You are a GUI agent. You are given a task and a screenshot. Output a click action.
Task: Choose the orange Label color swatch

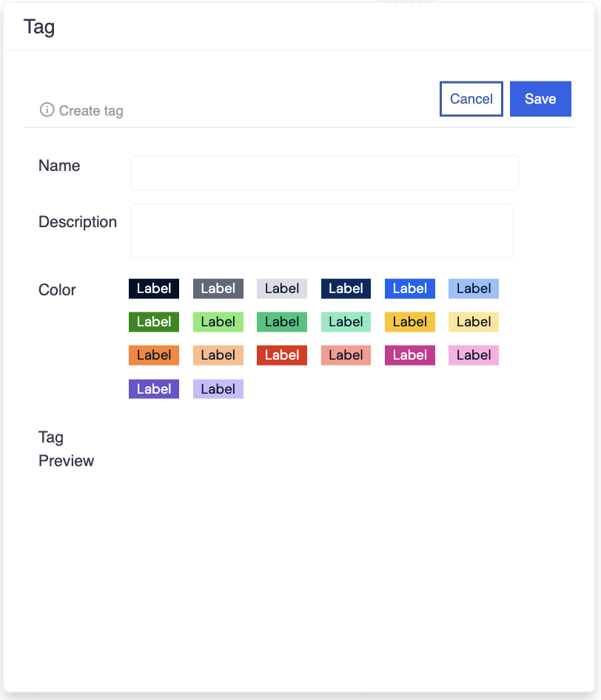(154, 355)
